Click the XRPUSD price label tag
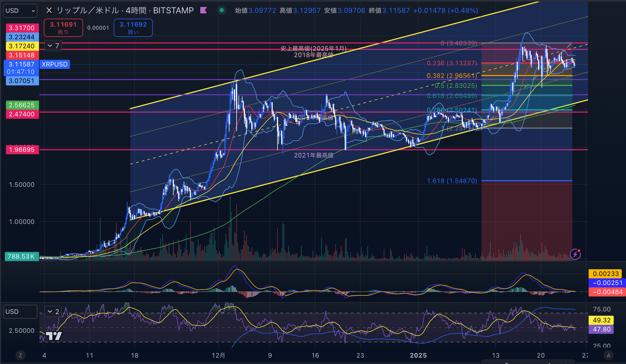 coord(55,64)
